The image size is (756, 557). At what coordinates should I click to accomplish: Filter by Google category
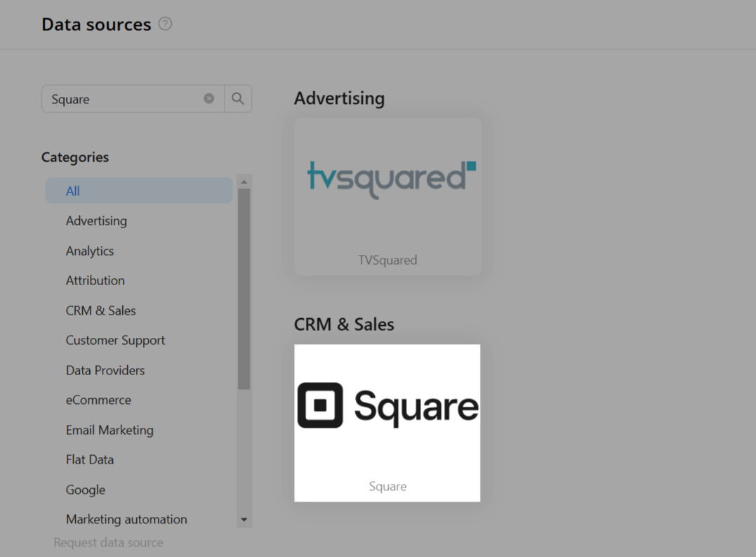tap(86, 490)
